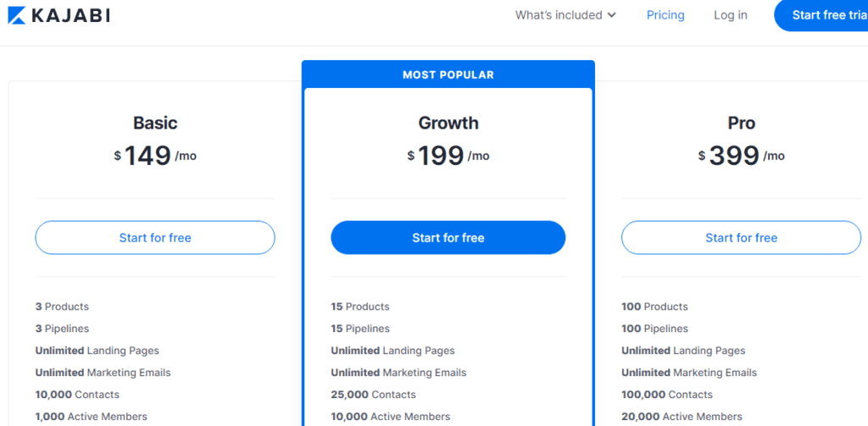Select the Growth plan heading
The height and width of the screenshot is (426, 868).
pos(448,123)
